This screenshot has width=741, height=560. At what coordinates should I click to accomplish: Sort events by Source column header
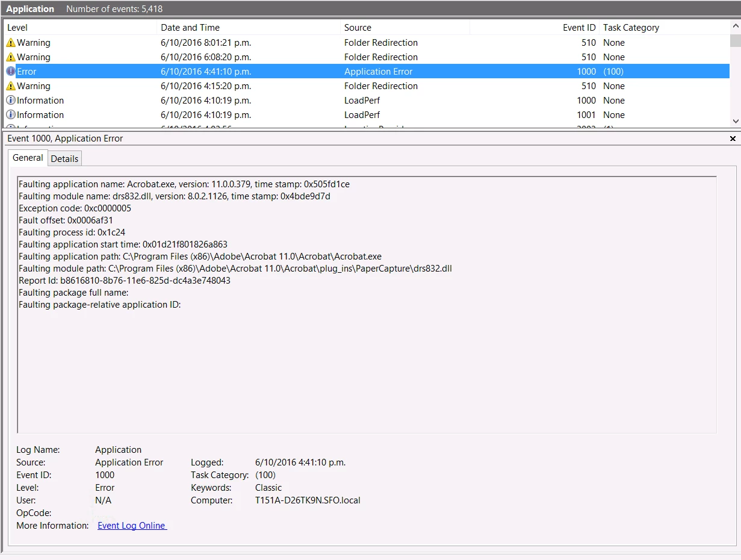coord(405,28)
